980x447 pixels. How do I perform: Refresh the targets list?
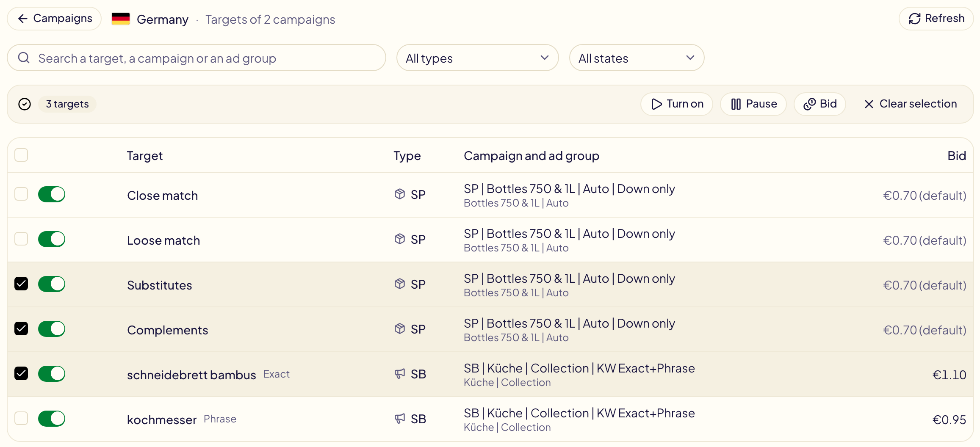point(936,19)
